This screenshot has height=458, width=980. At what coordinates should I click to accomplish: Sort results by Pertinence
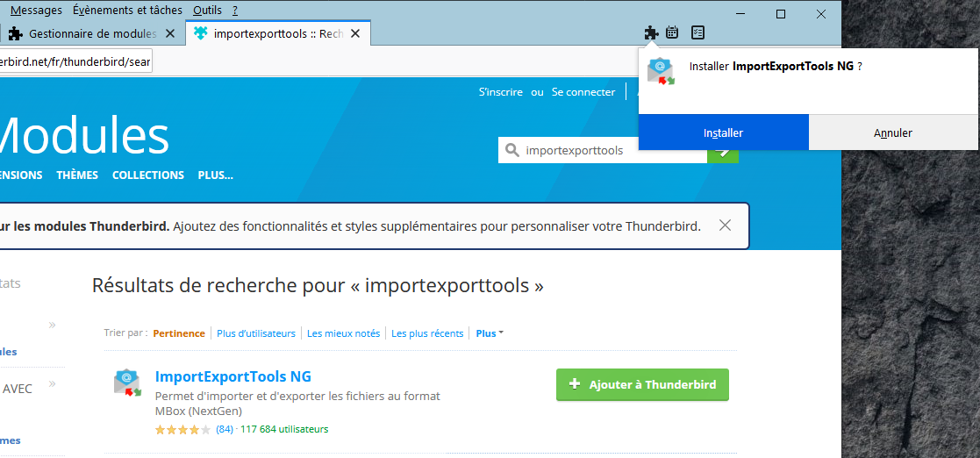point(179,333)
